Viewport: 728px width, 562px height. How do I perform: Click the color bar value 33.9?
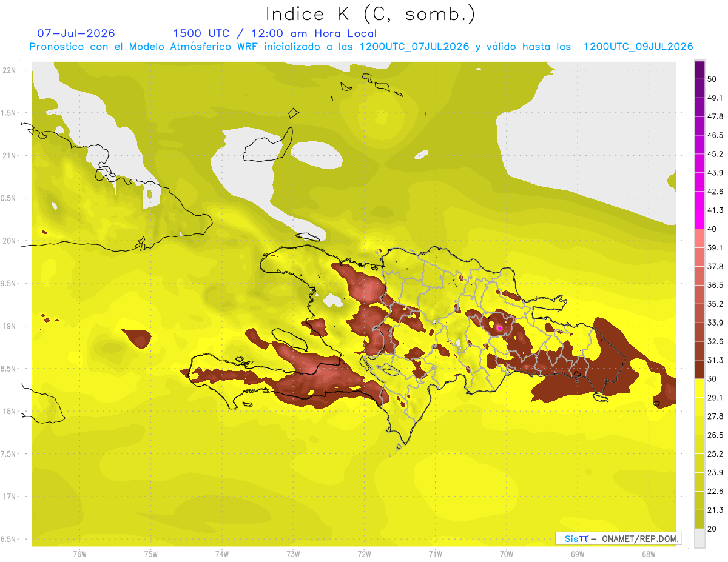coord(715,323)
